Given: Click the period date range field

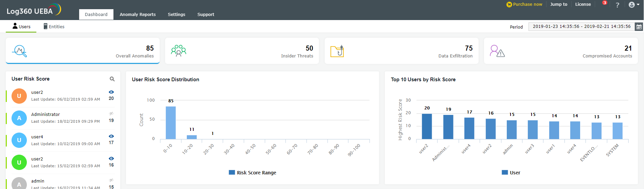Looking at the screenshot, I should [581, 27].
